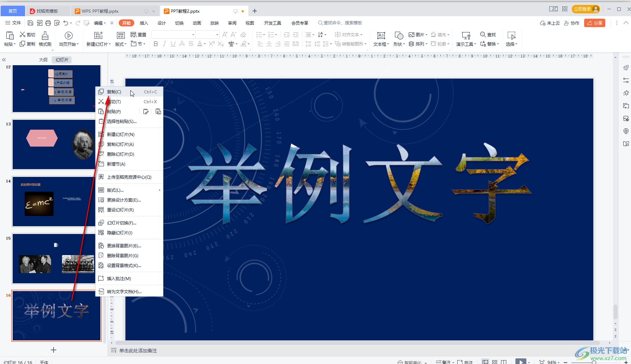Click the 立即登录 login button
Image resolution: width=631 pixels, height=364 pixels.
(x=586, y=9)
